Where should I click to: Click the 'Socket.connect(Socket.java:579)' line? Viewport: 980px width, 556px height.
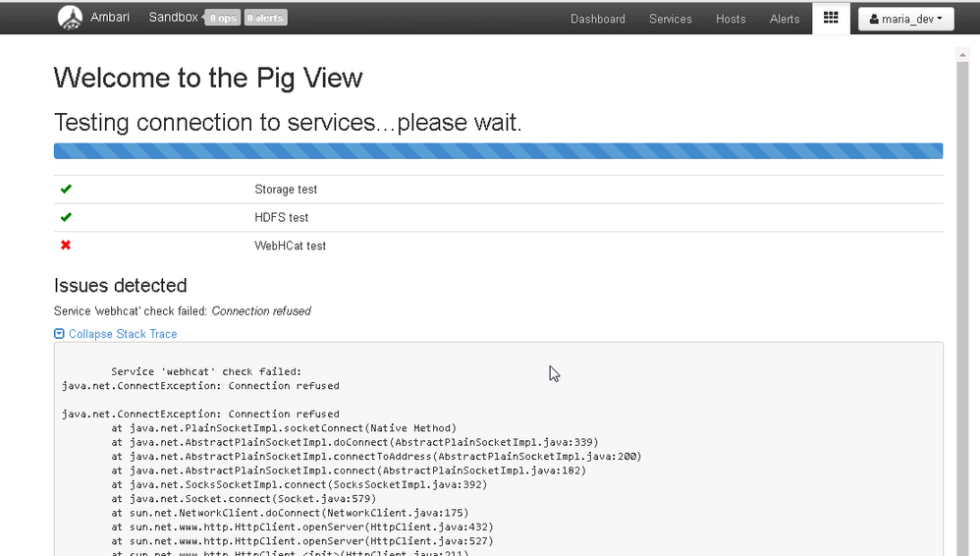(x=244, y=499)
